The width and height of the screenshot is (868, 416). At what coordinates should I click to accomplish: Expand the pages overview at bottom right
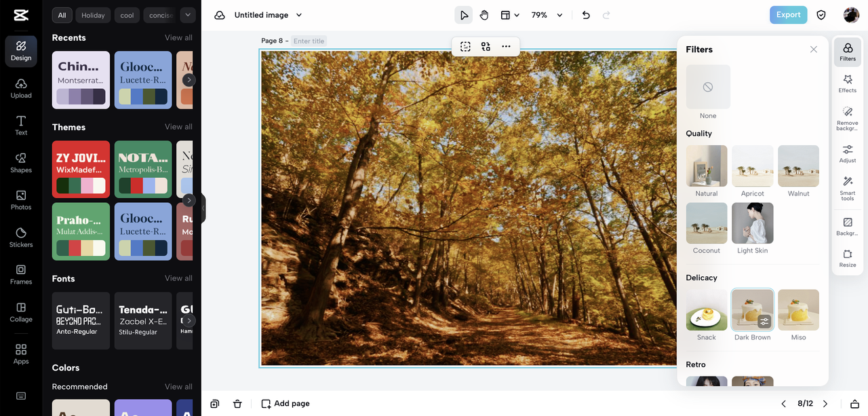[854, 404]
